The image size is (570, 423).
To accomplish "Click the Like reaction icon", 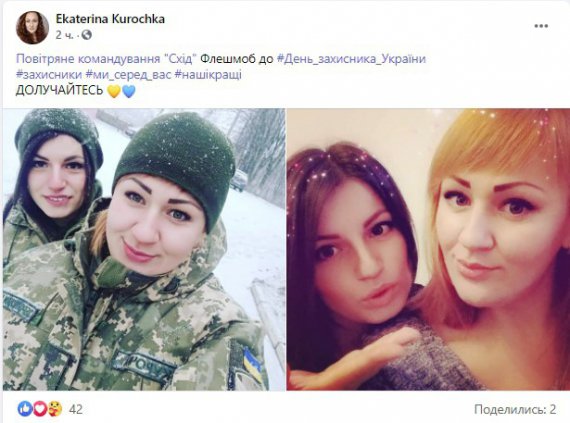I will [24, 409].
